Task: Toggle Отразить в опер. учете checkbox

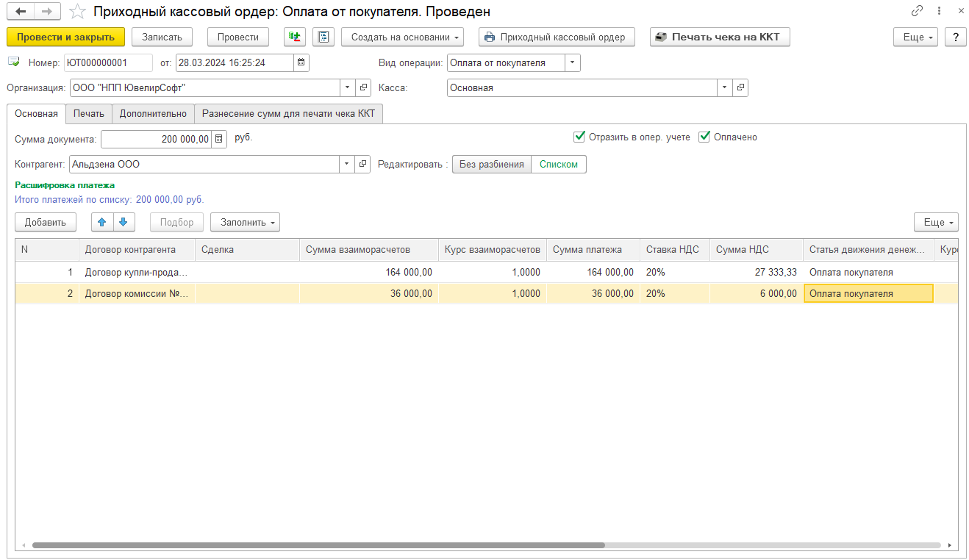Action: tap(579, 137)
